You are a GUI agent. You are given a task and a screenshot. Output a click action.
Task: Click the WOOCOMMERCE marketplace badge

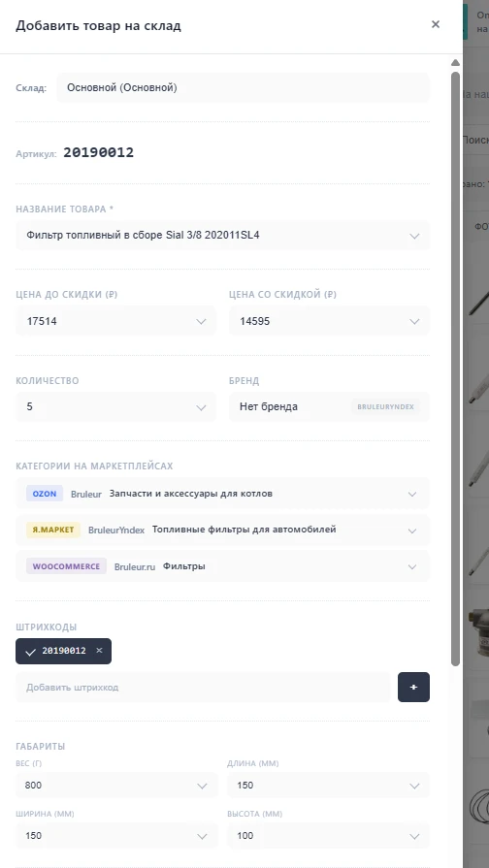coord(66,566)
